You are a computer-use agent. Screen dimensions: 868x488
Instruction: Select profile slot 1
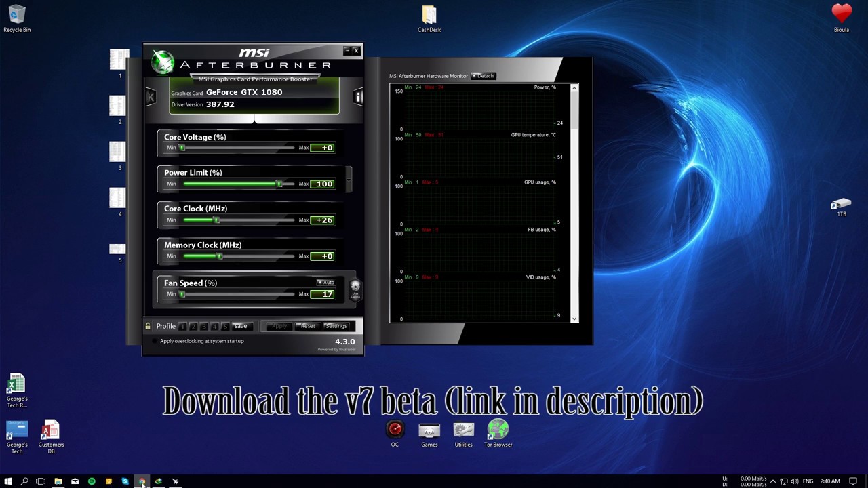182,326
